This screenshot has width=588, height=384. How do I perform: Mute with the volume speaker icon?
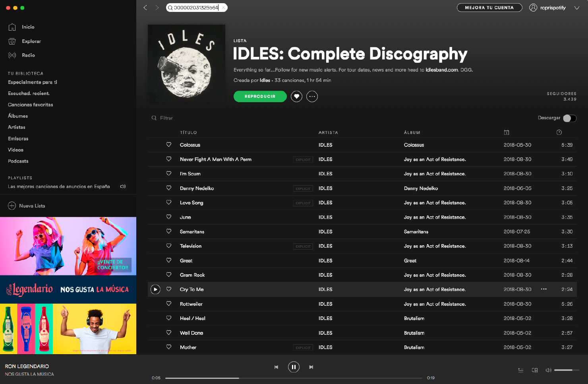pos(548,370)
